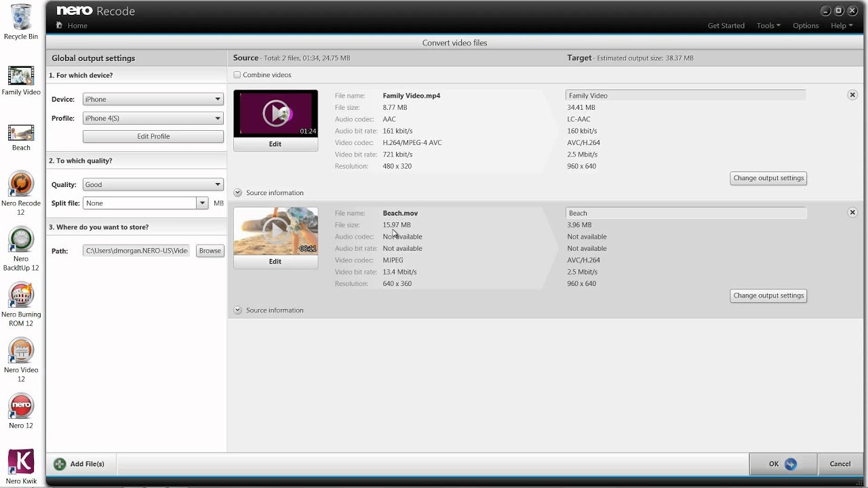Play the Beach video thumbnail preview
868x488 pixels.
pos(275,230)
